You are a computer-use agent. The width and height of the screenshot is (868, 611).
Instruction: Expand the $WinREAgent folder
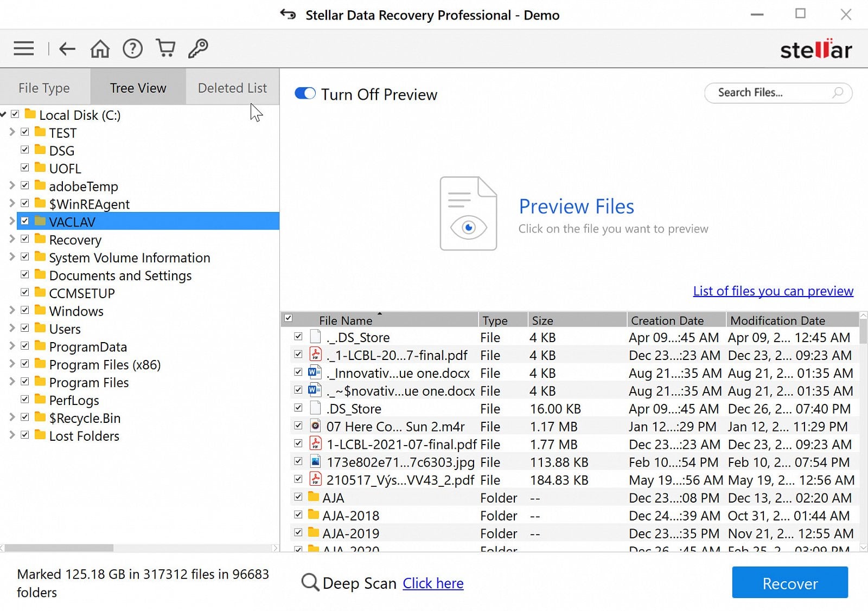[12, 203]
